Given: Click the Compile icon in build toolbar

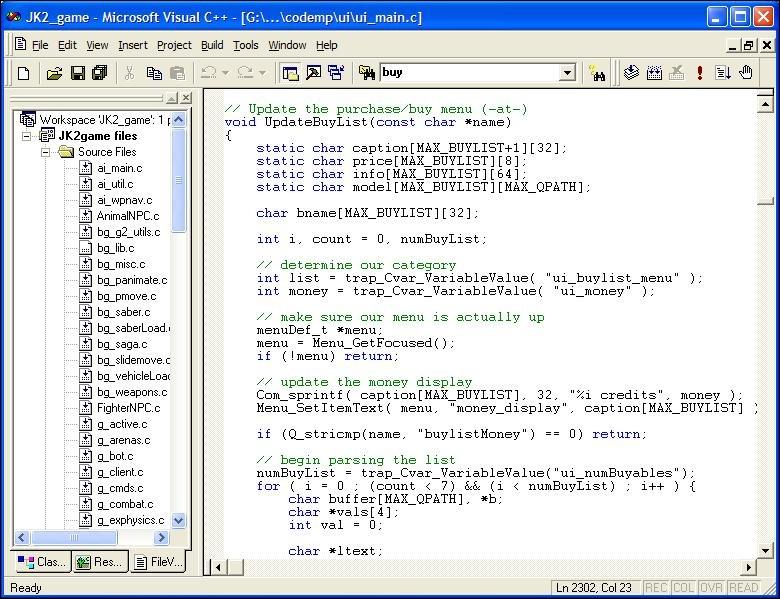Looking at the screenshot, I should [632, 73].
